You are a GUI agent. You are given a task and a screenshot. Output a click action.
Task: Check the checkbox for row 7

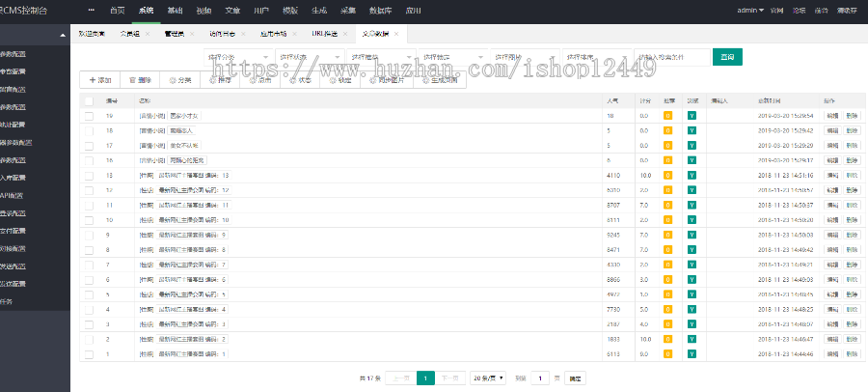coord(89,265)
